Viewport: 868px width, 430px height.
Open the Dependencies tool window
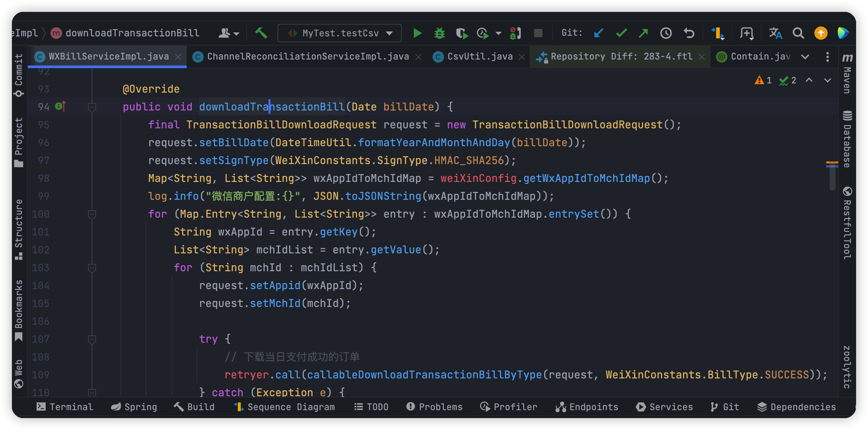click(796, 407)
